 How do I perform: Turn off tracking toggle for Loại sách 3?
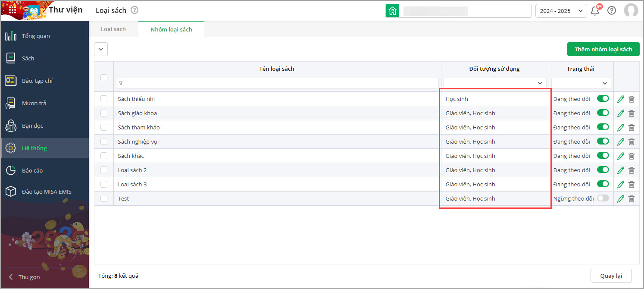603,184
